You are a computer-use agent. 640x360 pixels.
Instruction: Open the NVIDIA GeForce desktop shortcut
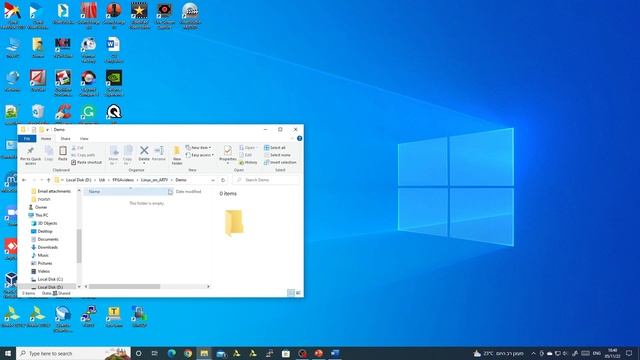(x=113, y=83)
